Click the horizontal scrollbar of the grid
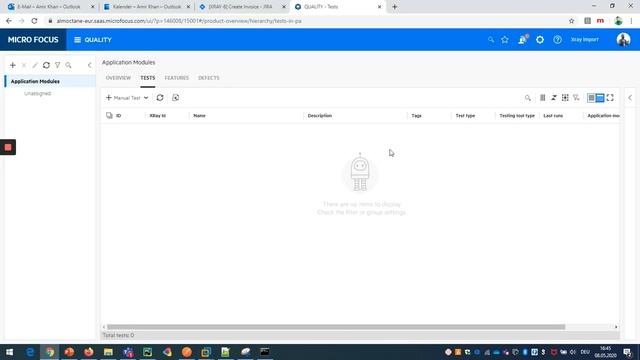 pyautogui.click(x=336, y=327)
